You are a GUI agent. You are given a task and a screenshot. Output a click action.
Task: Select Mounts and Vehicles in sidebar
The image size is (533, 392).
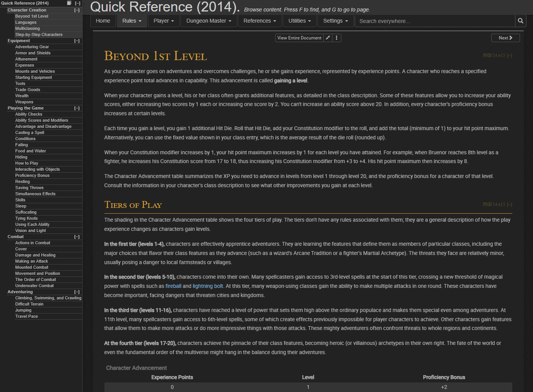click(x=49, y=72)
